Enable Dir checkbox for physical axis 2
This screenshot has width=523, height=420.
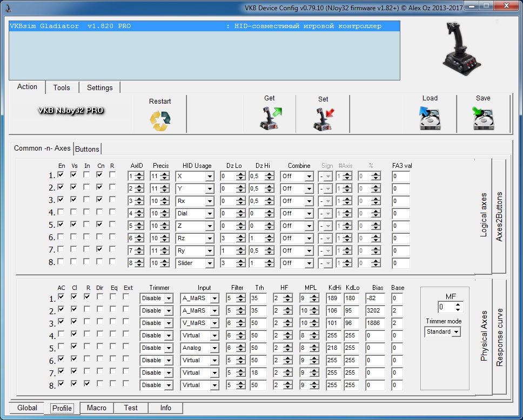tap(100, 309)
